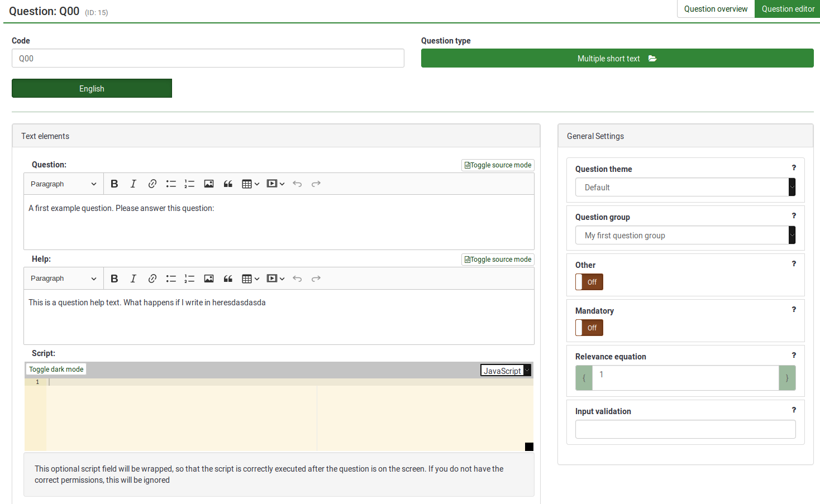Image resolution: width=820 pixels, height=504 pixels.
Task: Expand the Question group dropdown
Action: point(685,236)
